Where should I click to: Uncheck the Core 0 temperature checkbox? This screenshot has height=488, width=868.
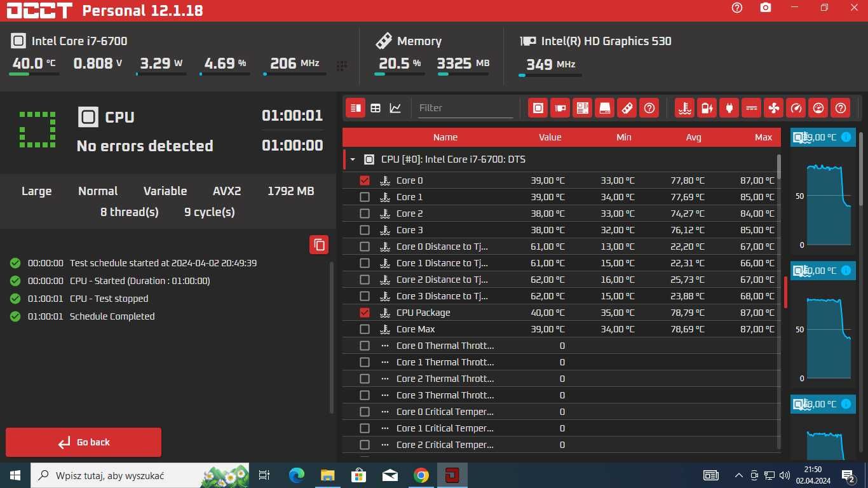tap(364, 180)
